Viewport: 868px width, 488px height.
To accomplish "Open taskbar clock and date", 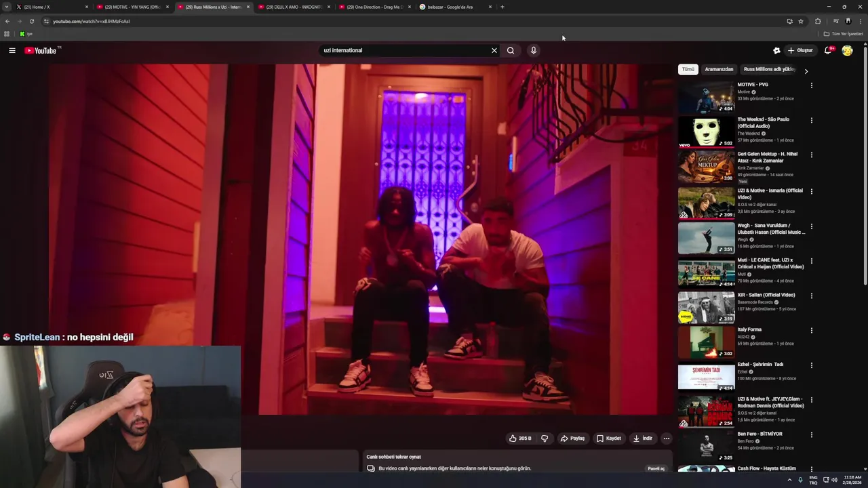I will pyautogui.click(x=852, y=481).
